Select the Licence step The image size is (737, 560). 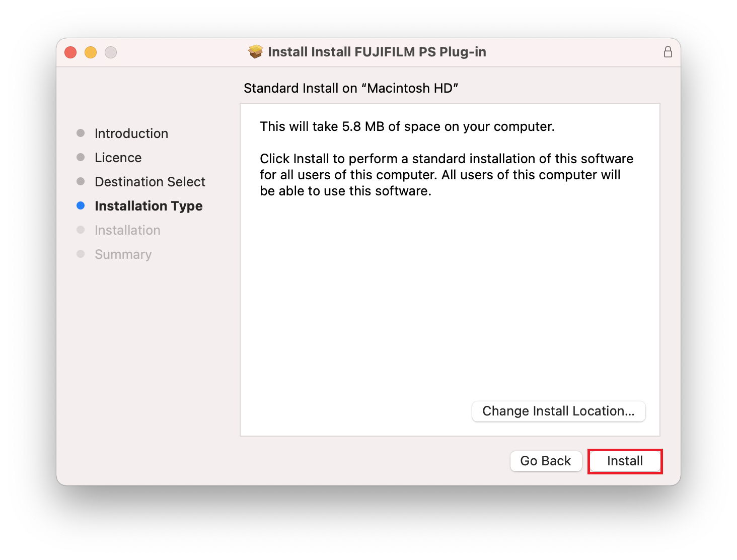pyautogui.click(x=118, y=158)
